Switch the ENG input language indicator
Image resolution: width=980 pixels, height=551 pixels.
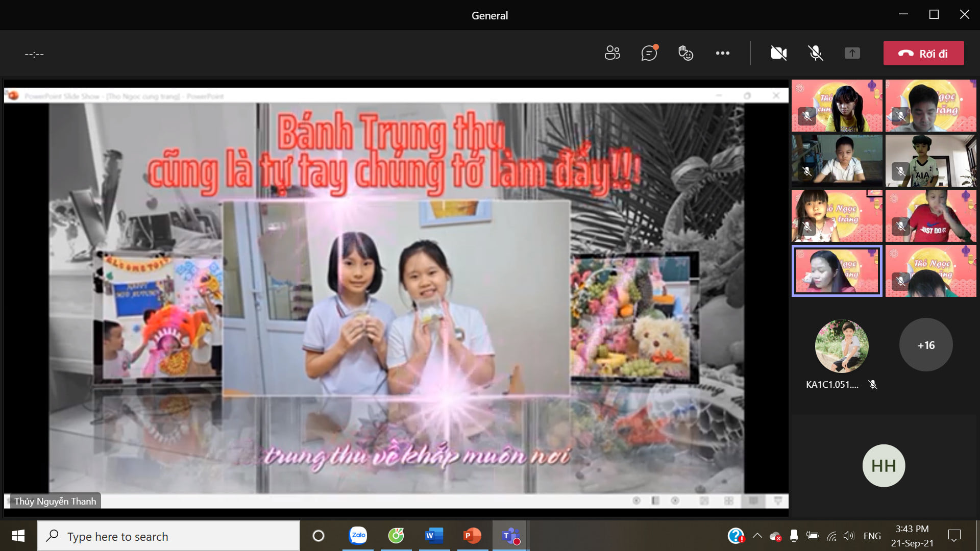pos(872,536)
